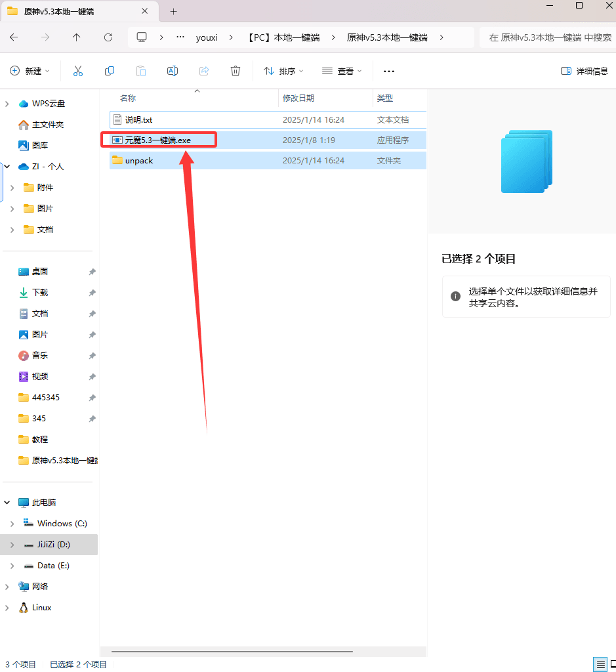616x672 pixels.
Task: Expand the Windows (C:) drive tree node
Action: (x=12, y=524)
